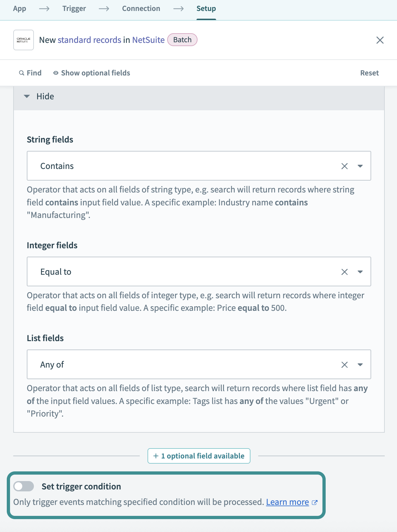Screen dimensions: 397x532
Task: Clear the Contains operator with its X icon
Action: [344, 166]
